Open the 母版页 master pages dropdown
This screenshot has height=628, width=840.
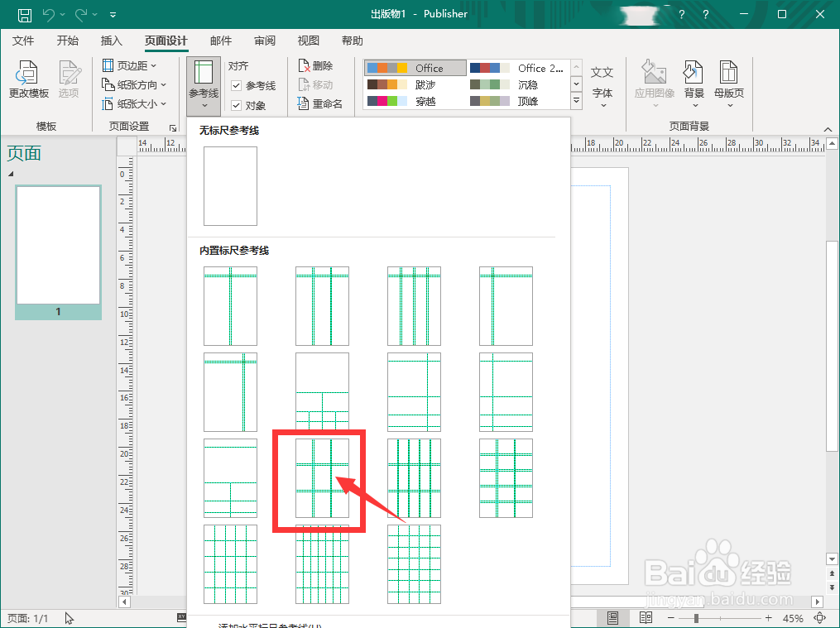(x=729, y=84)
